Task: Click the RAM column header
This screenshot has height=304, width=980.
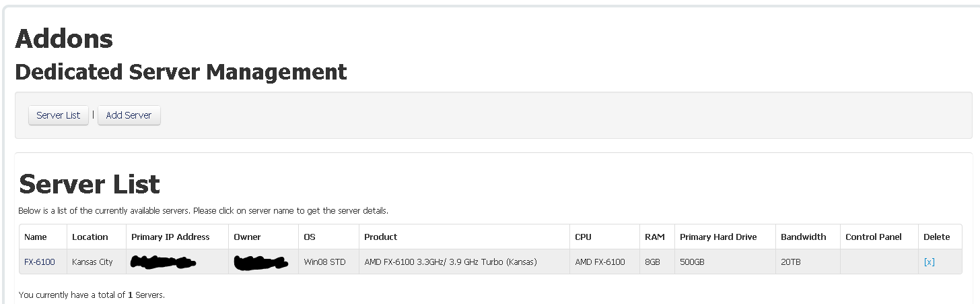Action: [655, 237]
